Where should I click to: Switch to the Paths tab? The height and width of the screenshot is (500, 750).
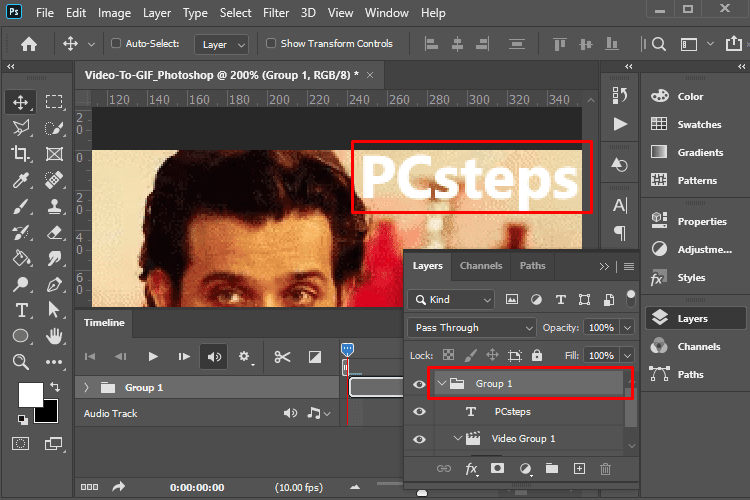click(x=532, y=266)
